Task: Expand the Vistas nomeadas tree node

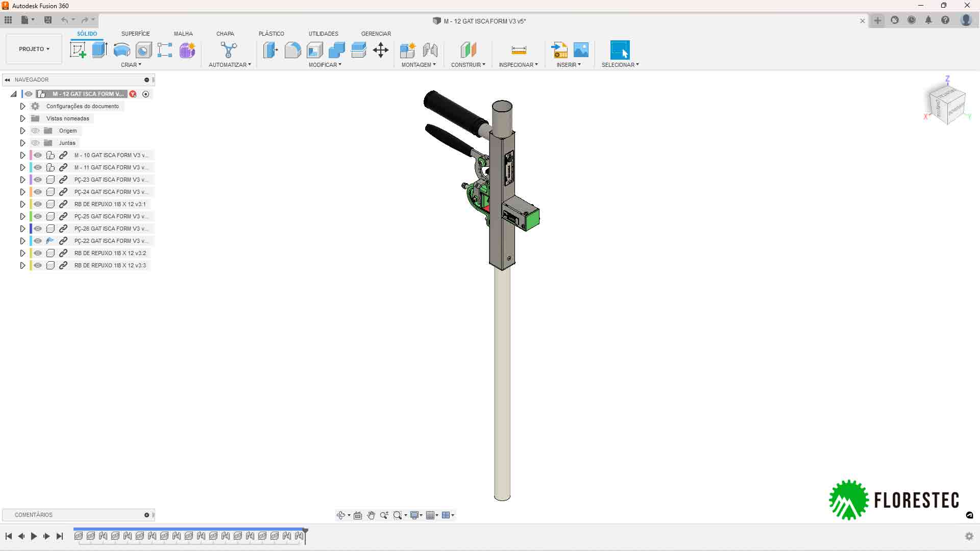Action: [x=22, y=118]
